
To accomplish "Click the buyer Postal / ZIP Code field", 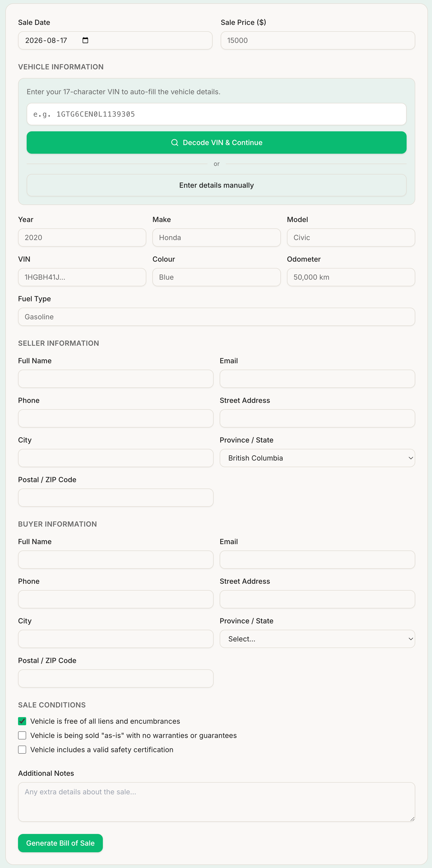I will 116,679.
